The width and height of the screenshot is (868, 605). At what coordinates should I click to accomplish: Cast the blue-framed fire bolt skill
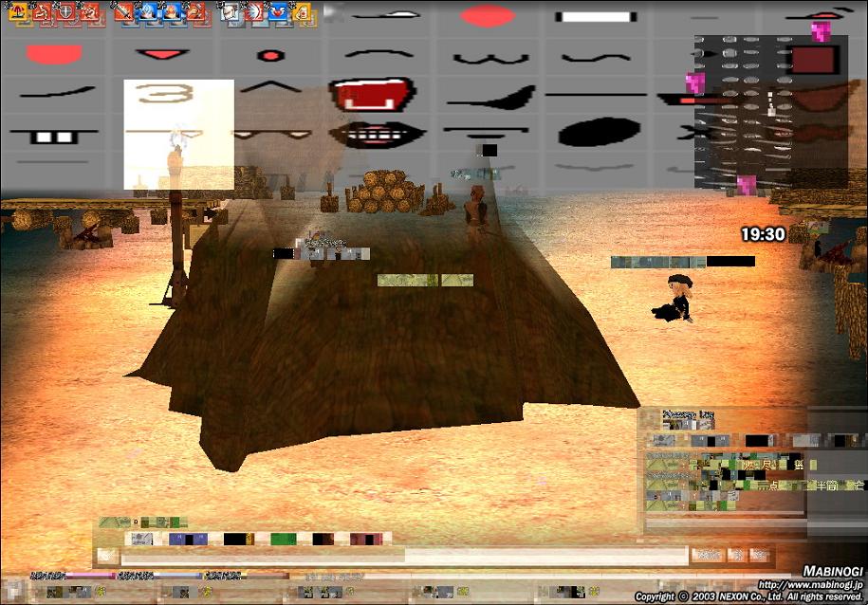click(x=172, y=12)
